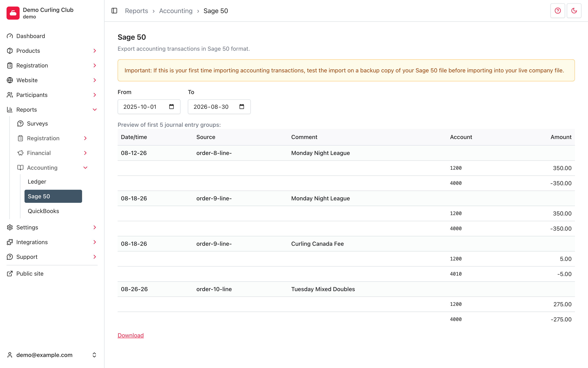Toggle the sidebar panel icon
588x368 pixels.
coord(114,11)
